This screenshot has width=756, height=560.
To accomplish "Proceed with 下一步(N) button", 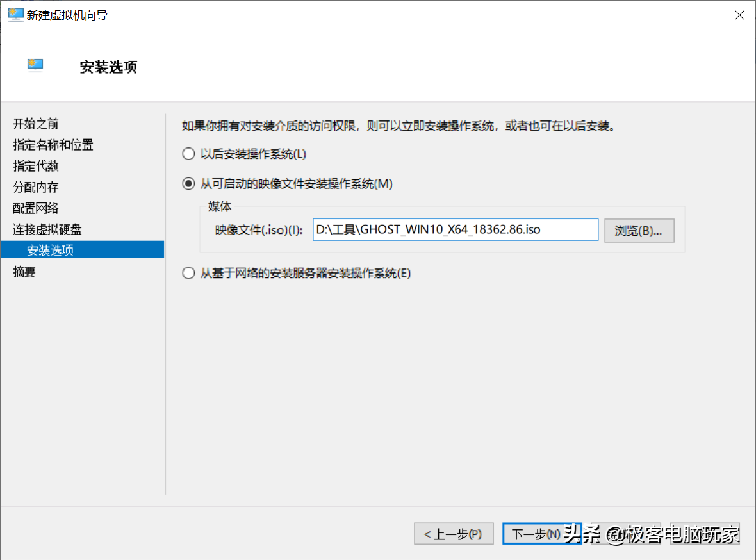I will pos(542,534).
